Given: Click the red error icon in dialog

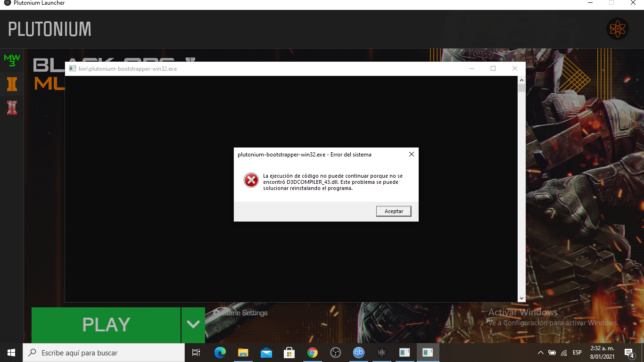Looking at the screenshot, I should pos(251,180).
